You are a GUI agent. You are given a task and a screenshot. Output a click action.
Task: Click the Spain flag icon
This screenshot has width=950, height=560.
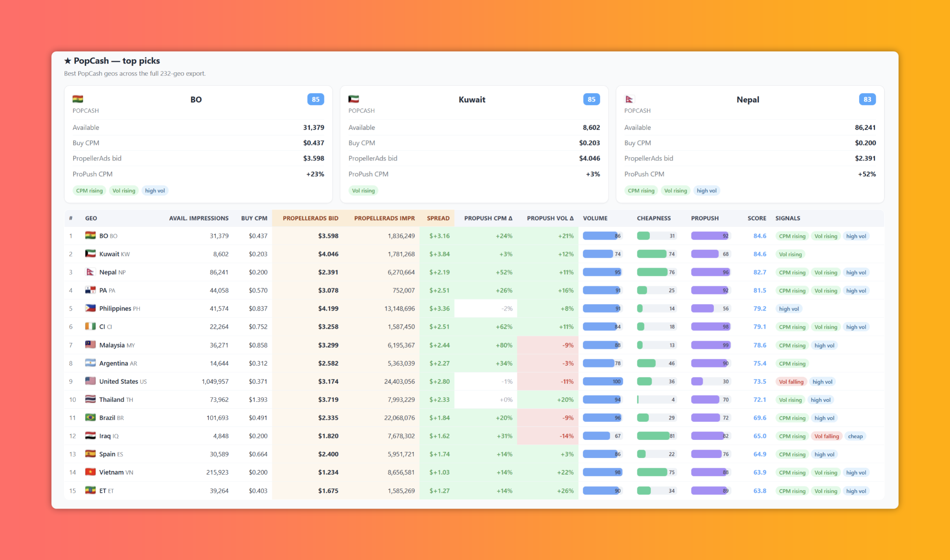(90, 454)
